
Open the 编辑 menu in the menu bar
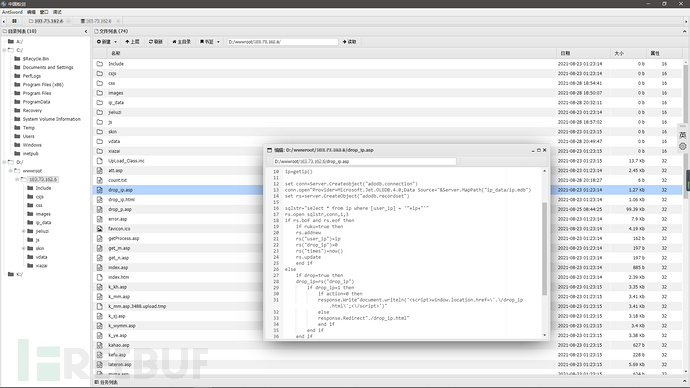coord(31,12)
